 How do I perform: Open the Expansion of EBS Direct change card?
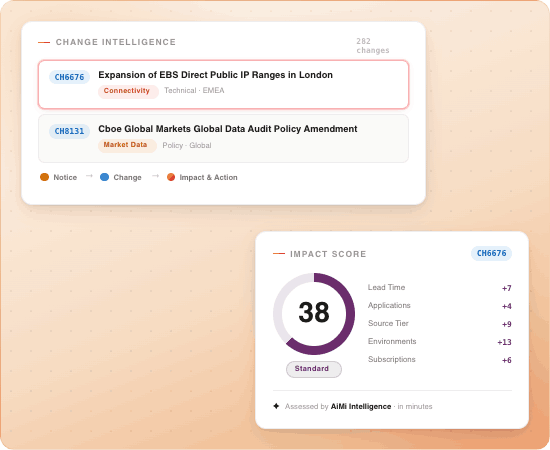pos(223,85)
